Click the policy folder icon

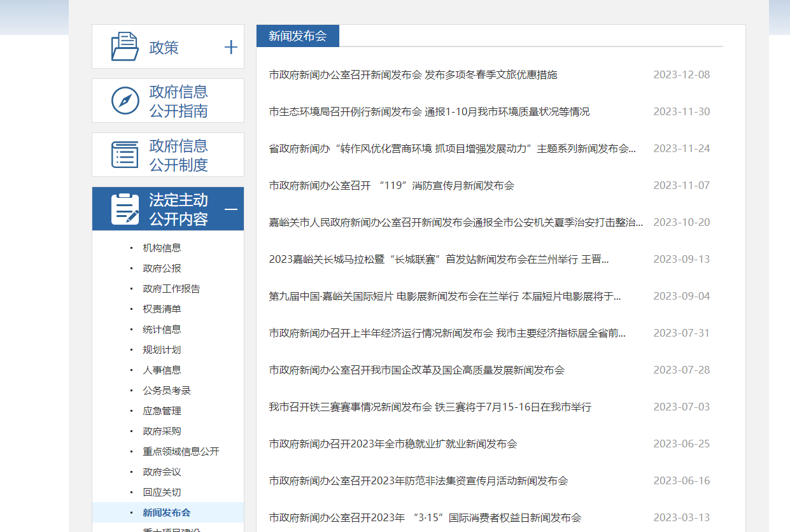(125, 46)
